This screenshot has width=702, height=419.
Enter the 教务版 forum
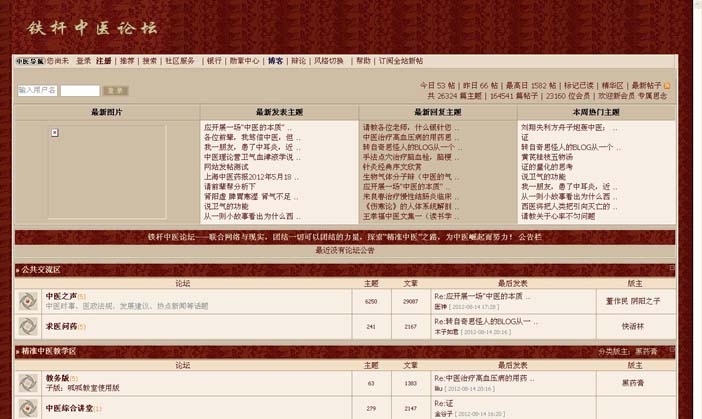point(57,378)
